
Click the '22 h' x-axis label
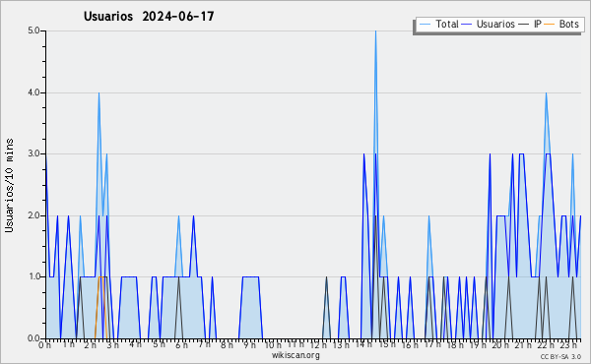click(546, 344)
